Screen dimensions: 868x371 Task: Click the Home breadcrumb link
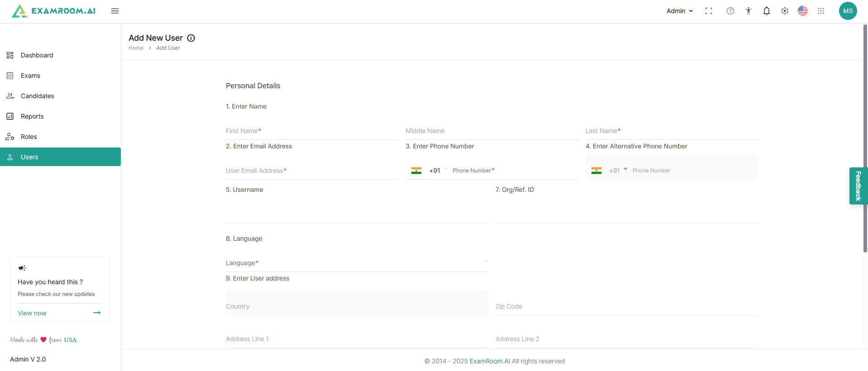click(x=136, y=48)
